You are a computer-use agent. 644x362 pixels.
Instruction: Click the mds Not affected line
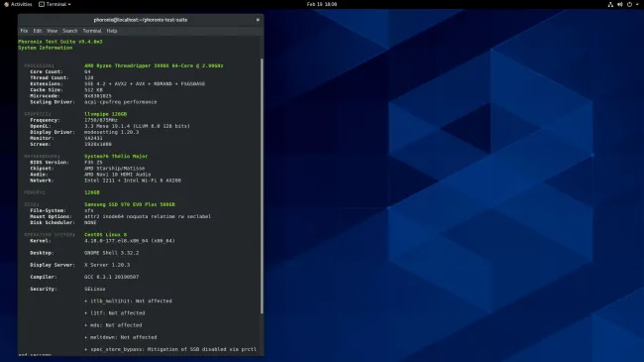[x=113, y=325]
